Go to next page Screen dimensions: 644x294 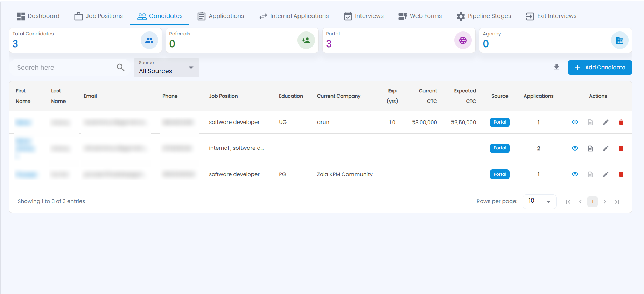(x=605, y=202)
